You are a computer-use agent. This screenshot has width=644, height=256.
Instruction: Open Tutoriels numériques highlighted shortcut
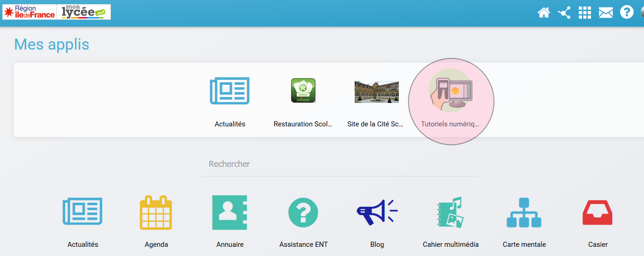coord(451,92)
